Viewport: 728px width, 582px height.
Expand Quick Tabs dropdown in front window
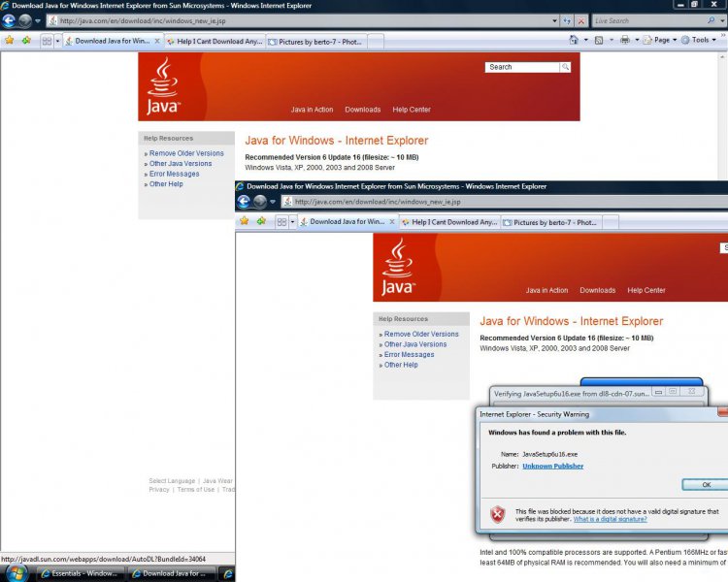coord(292,222)
